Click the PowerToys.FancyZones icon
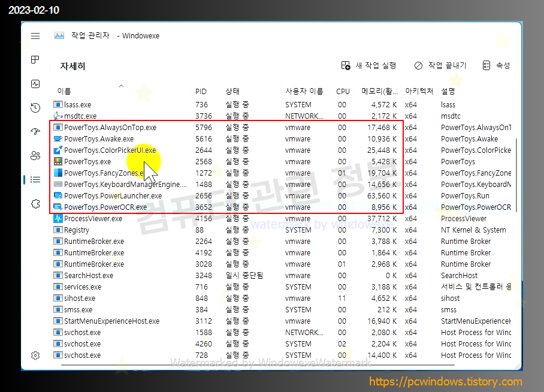The width and height of the screenshot is (544, 392). pos(58,173)
